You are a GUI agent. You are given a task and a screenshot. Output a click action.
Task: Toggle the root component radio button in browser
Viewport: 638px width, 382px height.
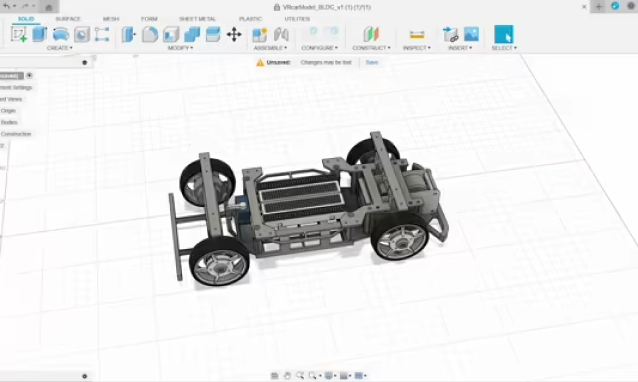(29, 76)
